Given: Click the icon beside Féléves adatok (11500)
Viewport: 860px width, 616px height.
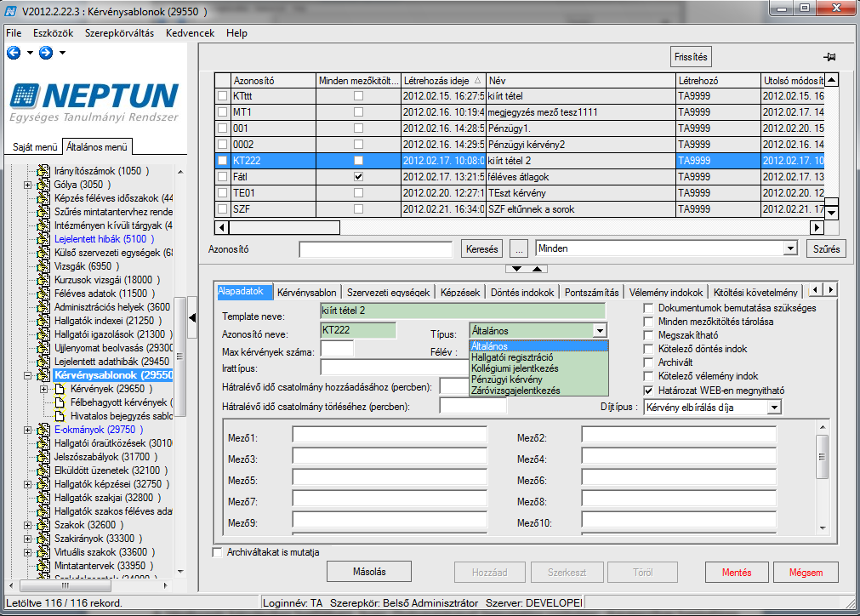Looking at the screenshot, I should [x=43, y=294].
